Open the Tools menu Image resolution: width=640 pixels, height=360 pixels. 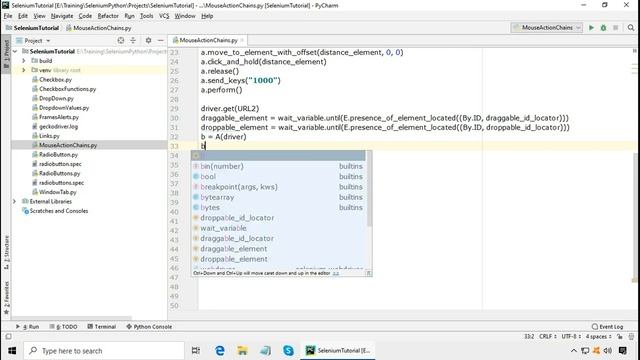click(x=147, y=16)
